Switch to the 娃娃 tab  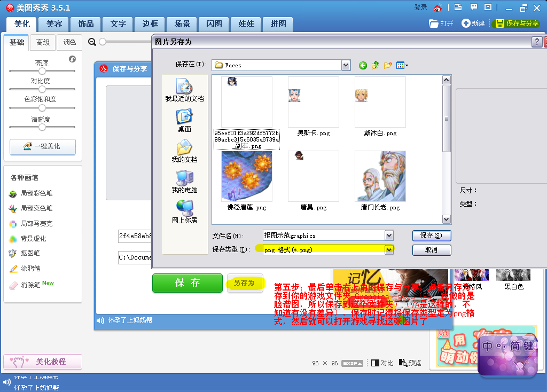[x=246, y=24]
